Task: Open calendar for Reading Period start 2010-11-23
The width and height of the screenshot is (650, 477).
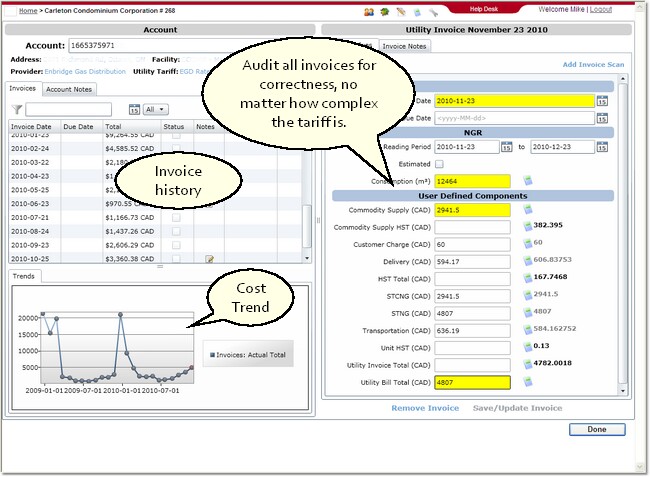Action: [507, 147]
